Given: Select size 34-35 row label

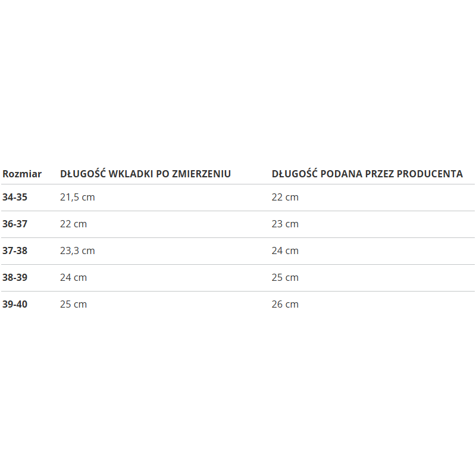Looking at the screenshot, I should pyautogui.click(x=15, y=197).
